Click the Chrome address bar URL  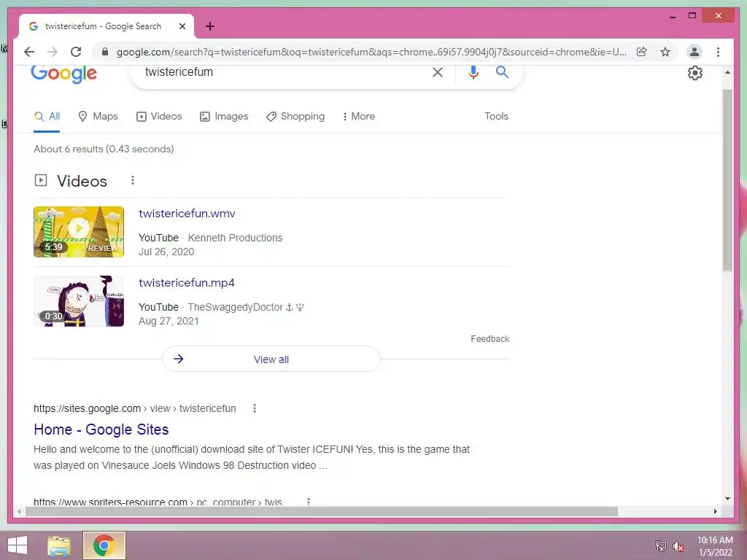pos(371,52)
